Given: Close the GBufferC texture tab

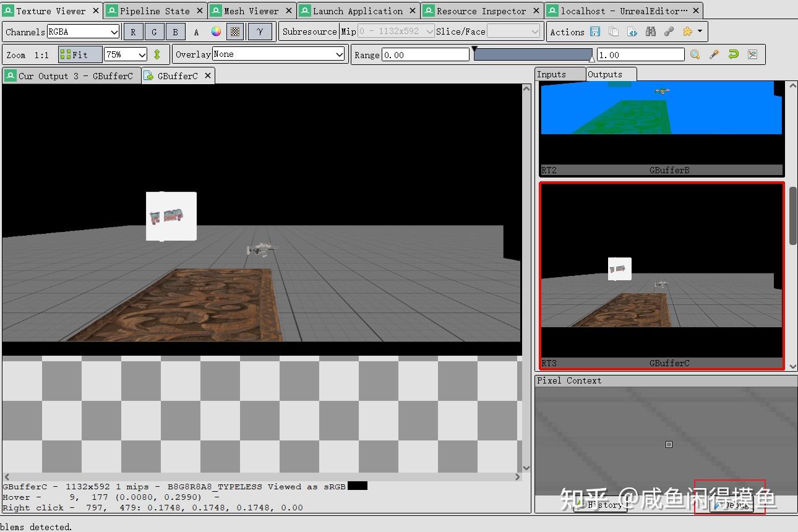Looking at the screenshot, I should point(208,76).
